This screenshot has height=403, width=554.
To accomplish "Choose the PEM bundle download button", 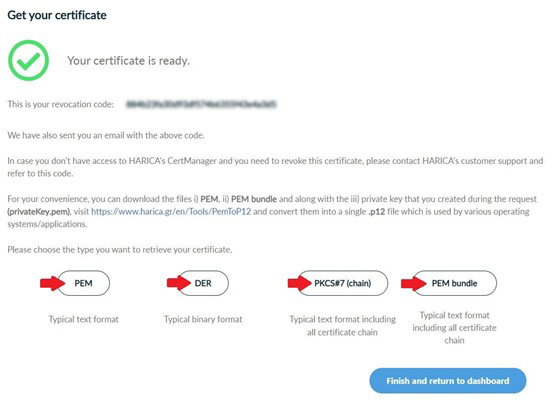I will coord(454,283).
